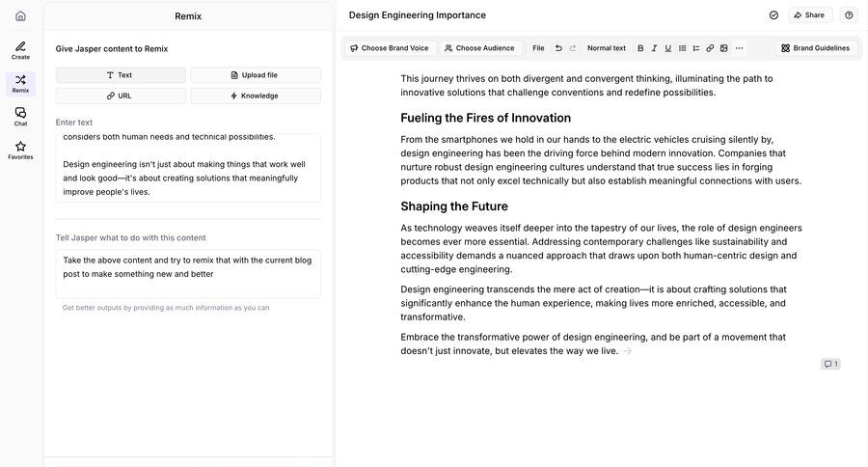
Task: Click the document saved checkmark icon
Action: point(773,15)
